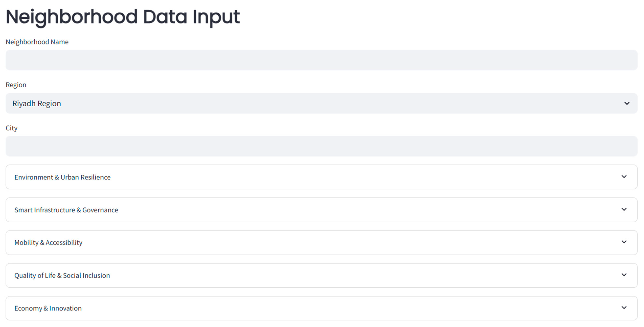Click the Region field label
Viewport: 644px width, 327px height.
pyautogui.click(x=16, y=85)
